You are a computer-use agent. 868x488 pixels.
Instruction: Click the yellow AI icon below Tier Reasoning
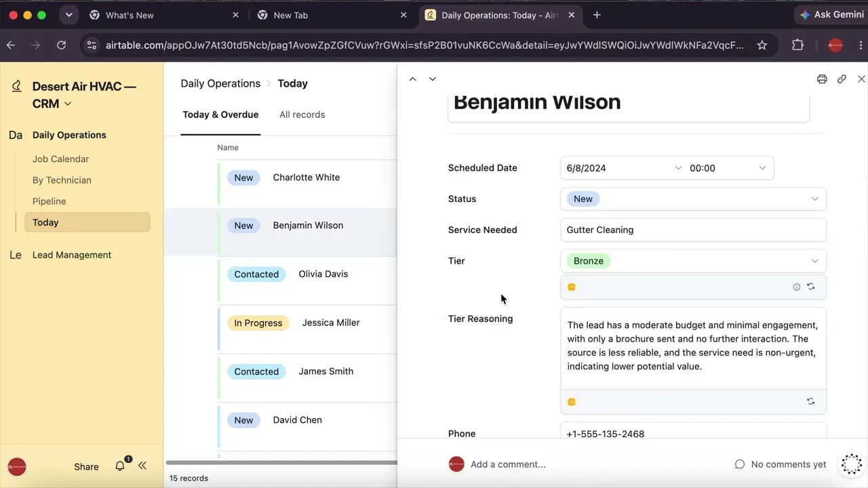point(572,402)
